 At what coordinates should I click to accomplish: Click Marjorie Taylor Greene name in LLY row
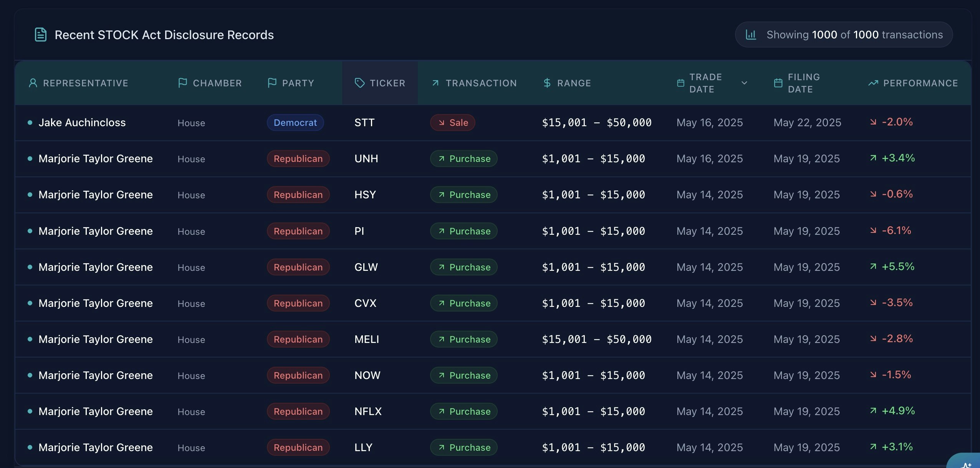click(96, 448)
